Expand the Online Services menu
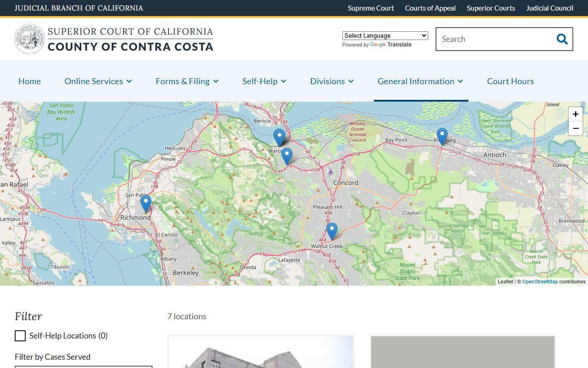Screen dimensions: 588x368 click(x=98, y=81)
